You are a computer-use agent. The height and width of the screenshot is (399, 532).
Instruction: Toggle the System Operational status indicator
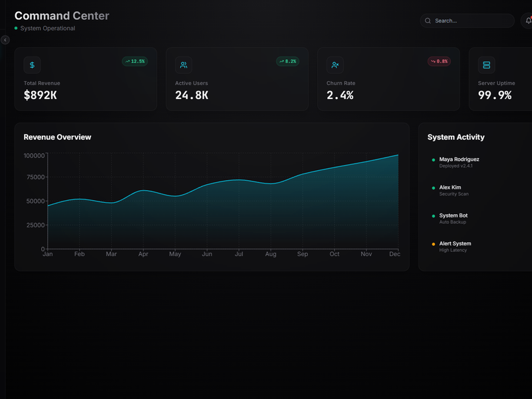pyautogui.click(x=15, y=29)
